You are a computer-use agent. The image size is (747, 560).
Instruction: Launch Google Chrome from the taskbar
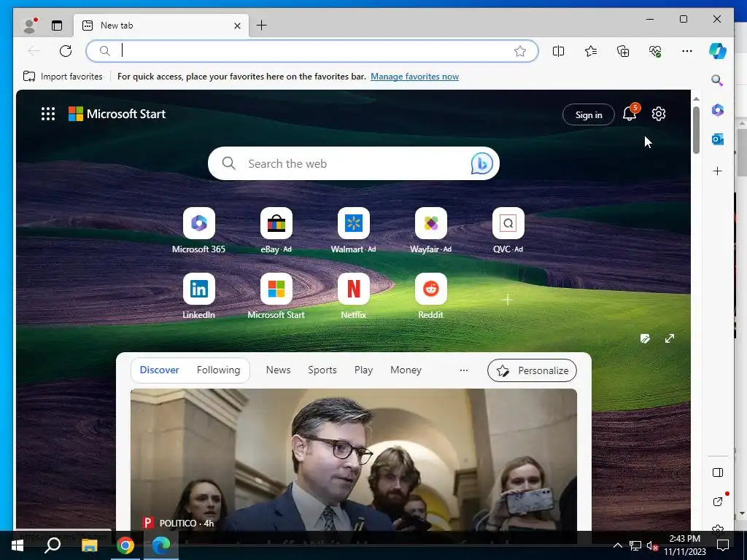[x=125, y=545]
